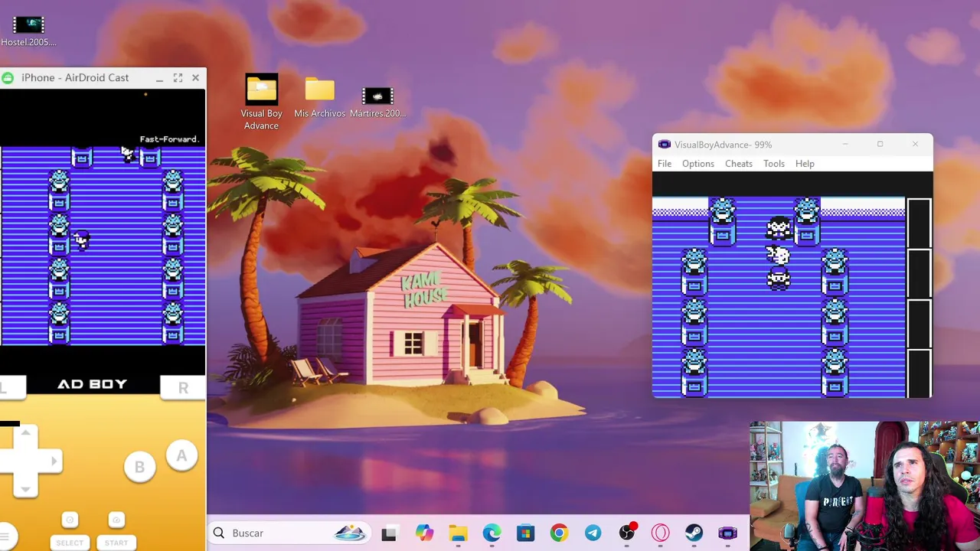The height and width of the screenshot is (551, 980).
Task: Tap the round emulator menu button
Action: coord(6,536)
